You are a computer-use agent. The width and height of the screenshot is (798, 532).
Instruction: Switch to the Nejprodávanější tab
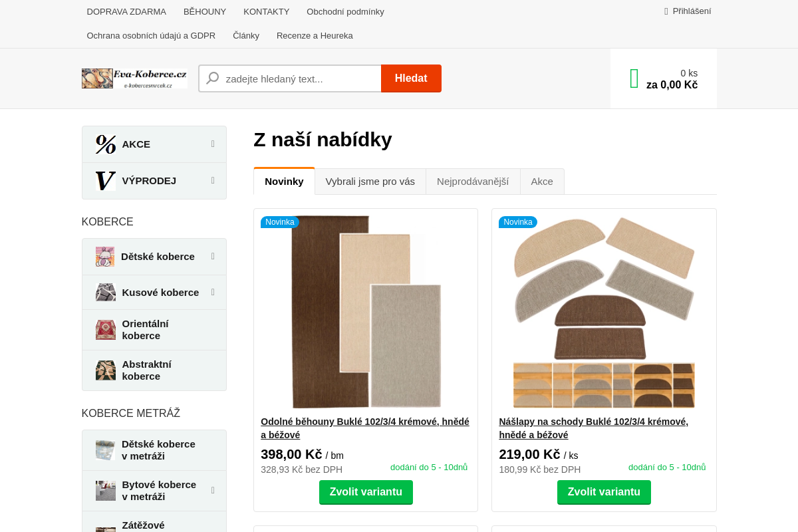point(473,182)
